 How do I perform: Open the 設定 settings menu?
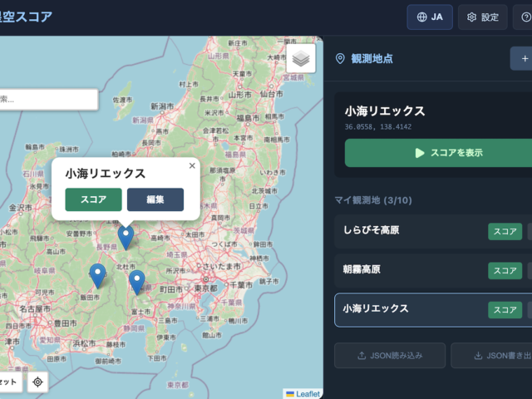click(483, 17)
